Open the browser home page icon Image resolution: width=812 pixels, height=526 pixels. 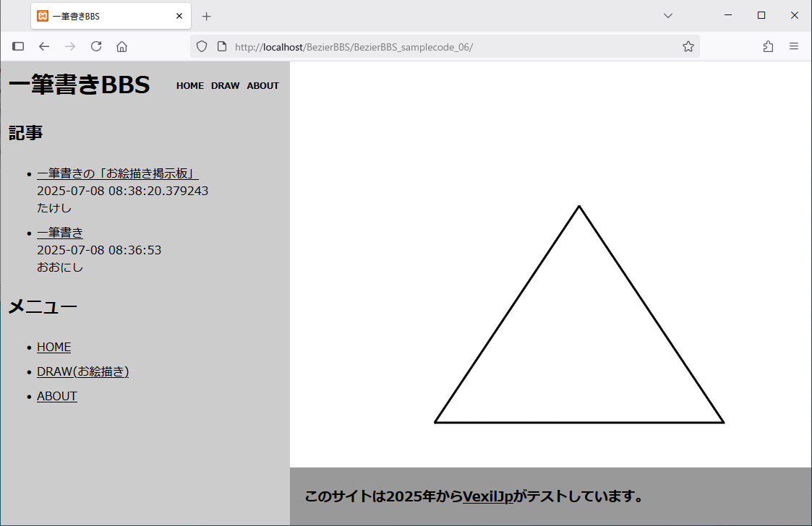pos(121,46)
